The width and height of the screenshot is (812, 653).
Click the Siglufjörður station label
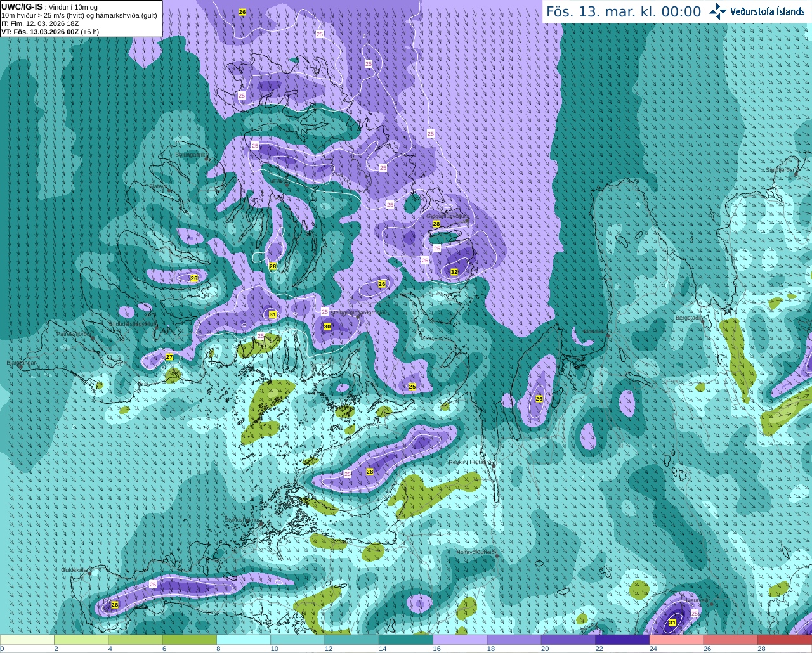781,170
